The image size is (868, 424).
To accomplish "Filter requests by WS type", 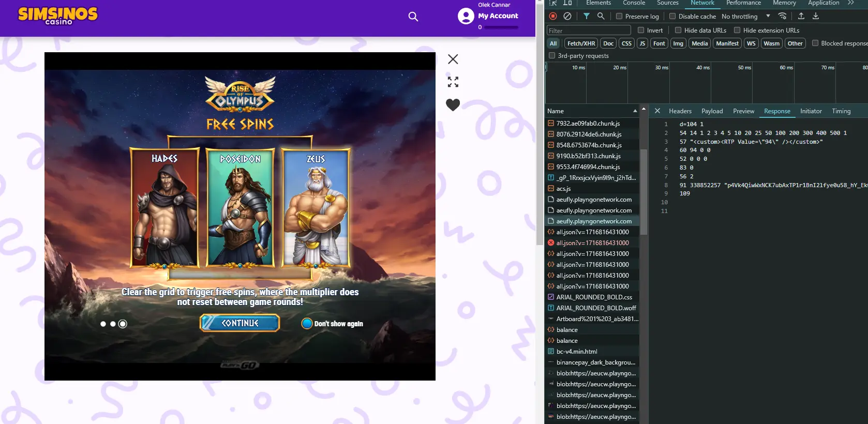I will point(751,43).
